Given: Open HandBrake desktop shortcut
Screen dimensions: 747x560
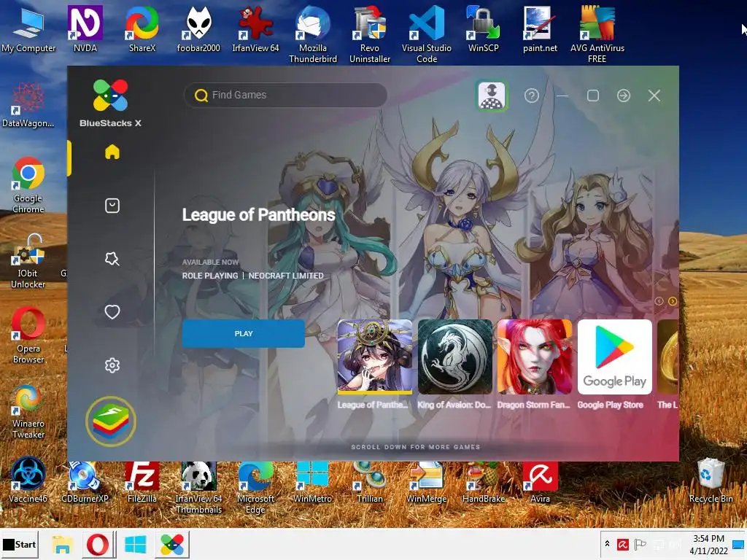Looking at the screenshot, I should 483,481.
